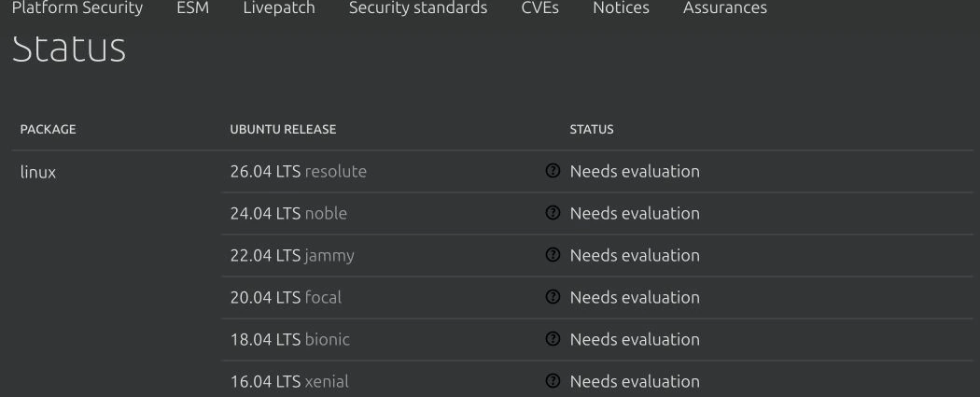Click Needs evaluation status in xenial row
The image size is (980, 397).
pyautogui.click(x=635, y=381)
